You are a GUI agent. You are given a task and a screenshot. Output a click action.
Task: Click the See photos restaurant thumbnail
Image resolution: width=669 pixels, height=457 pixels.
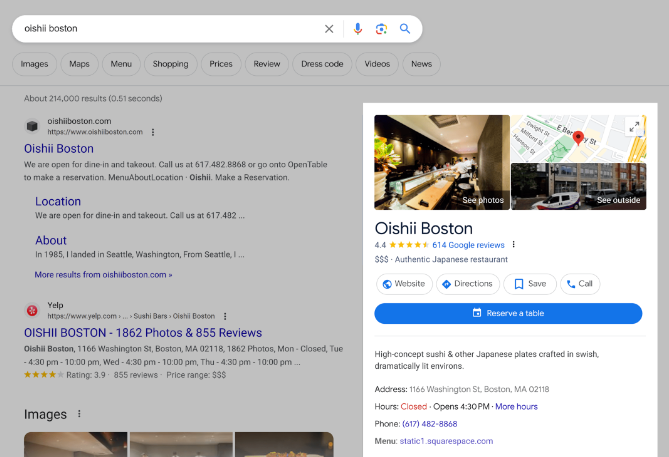[441, 162]
